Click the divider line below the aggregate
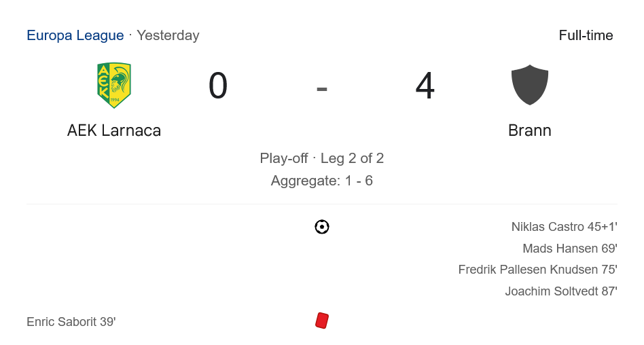 point(322,204)
